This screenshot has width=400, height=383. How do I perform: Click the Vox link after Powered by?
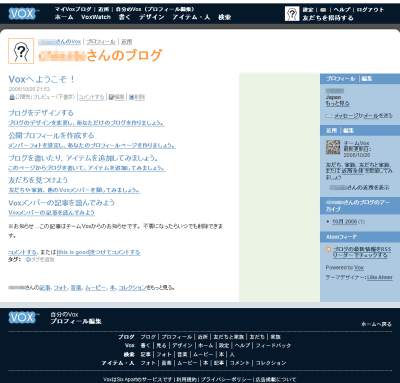(359, 268)
